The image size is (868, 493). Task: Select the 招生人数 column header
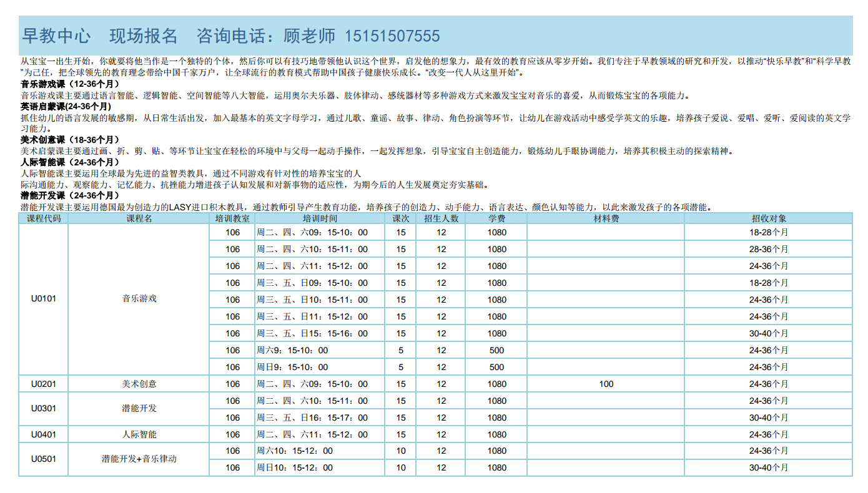tap(441, 218)
